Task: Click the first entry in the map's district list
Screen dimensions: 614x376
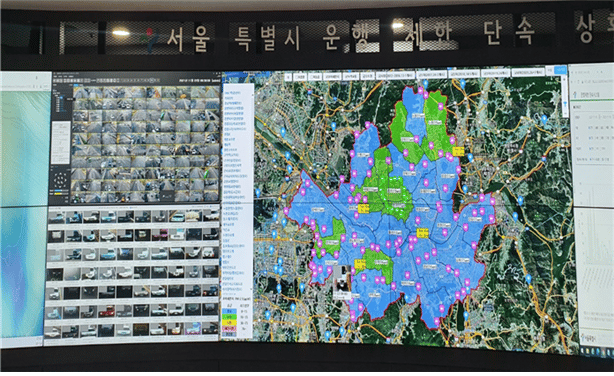Action: (233, 93)
